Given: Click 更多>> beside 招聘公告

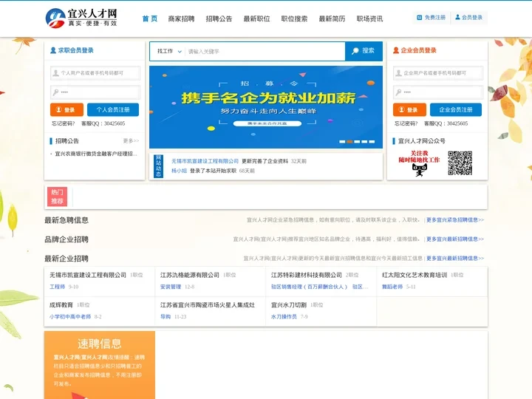Looking at the screenshot, I should (131, 141).
